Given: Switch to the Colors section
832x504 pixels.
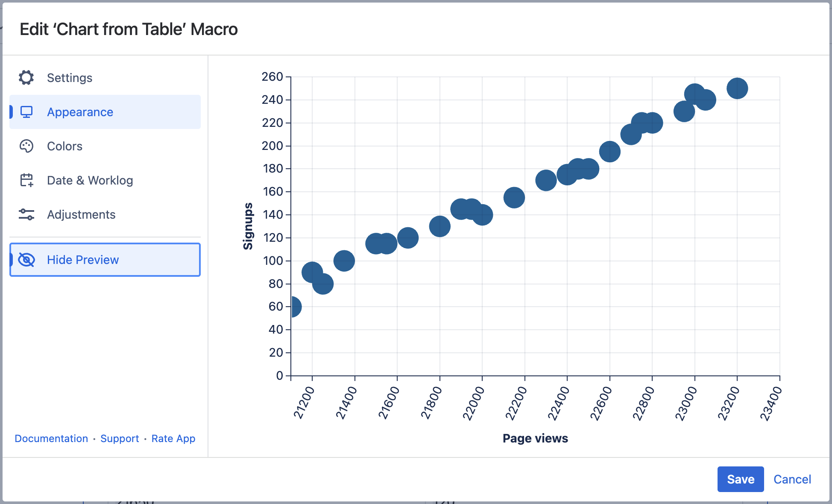Looking at the screenshot, I should [x=64, y=146].
